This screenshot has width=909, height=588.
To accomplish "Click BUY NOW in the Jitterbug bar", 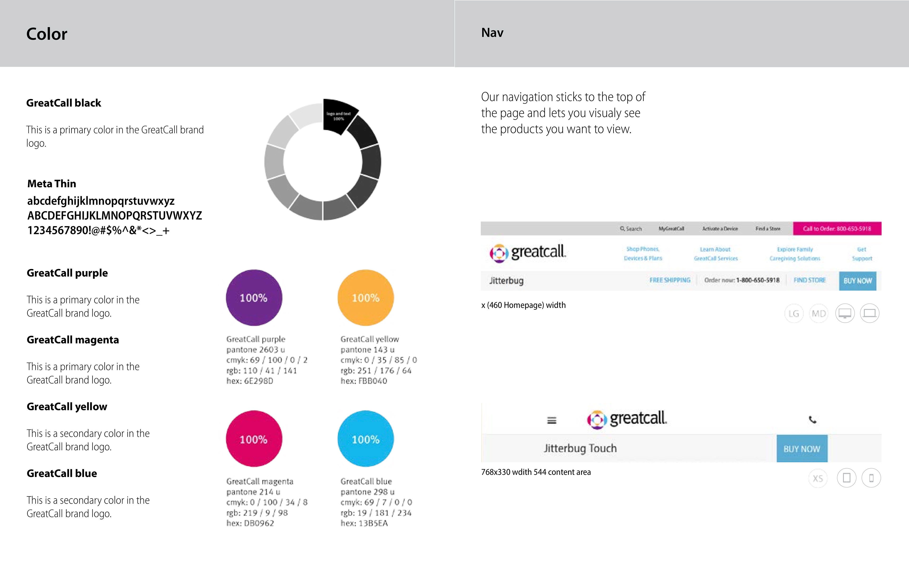I will pos(857,281).
